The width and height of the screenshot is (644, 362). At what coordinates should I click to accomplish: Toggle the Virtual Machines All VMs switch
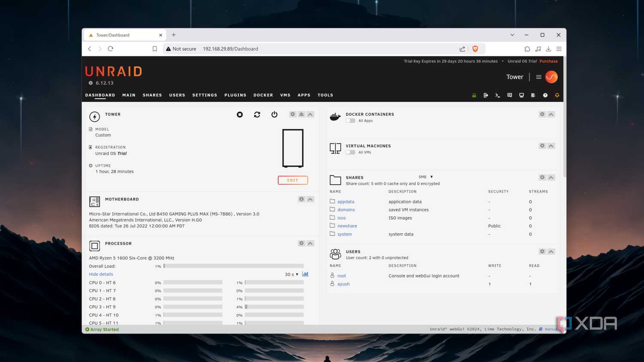(350, 152)
